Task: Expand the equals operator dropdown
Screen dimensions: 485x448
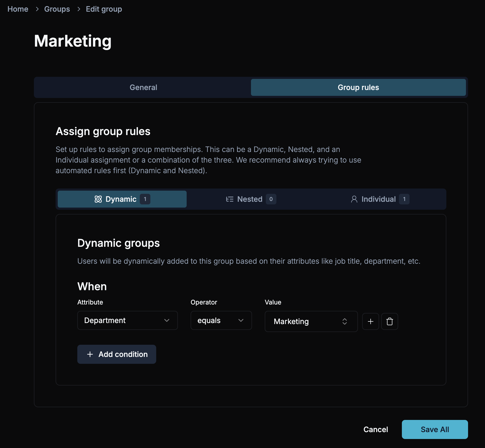Action: pos(221,320)
